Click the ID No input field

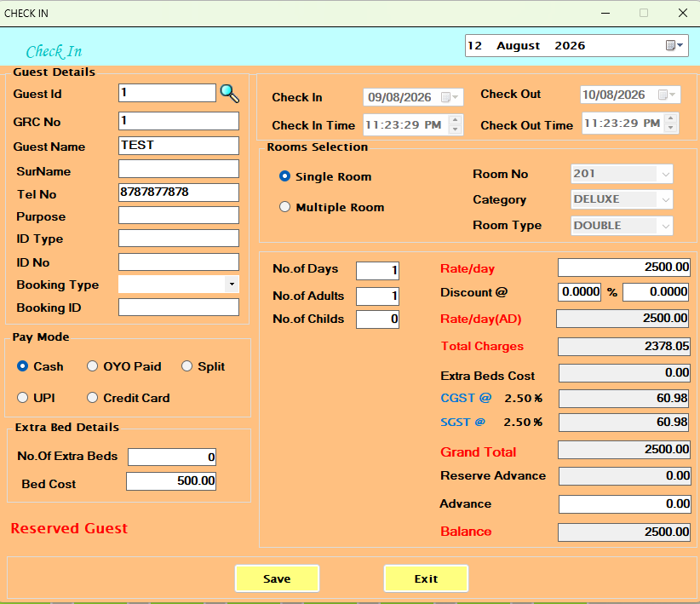pyautogui.click(x=179, y=262)
